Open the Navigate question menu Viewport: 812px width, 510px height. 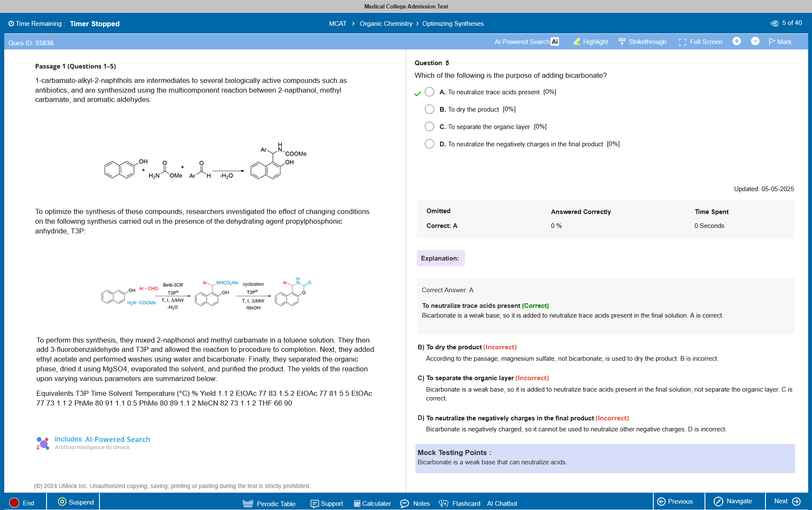tap(733, 501)
